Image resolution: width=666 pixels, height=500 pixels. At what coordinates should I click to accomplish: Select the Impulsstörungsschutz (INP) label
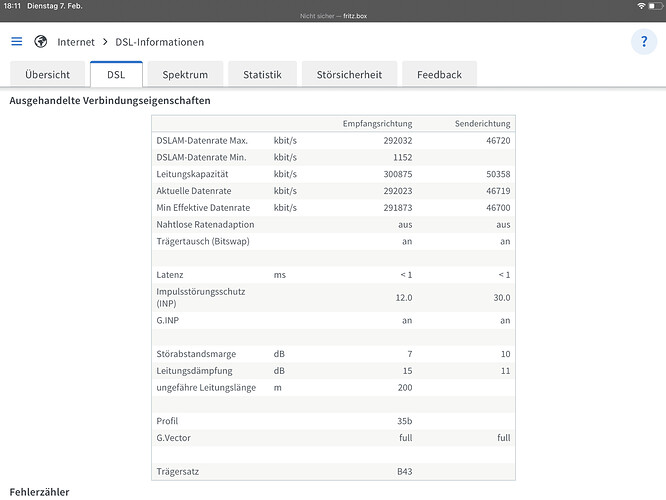click(200, 297)
